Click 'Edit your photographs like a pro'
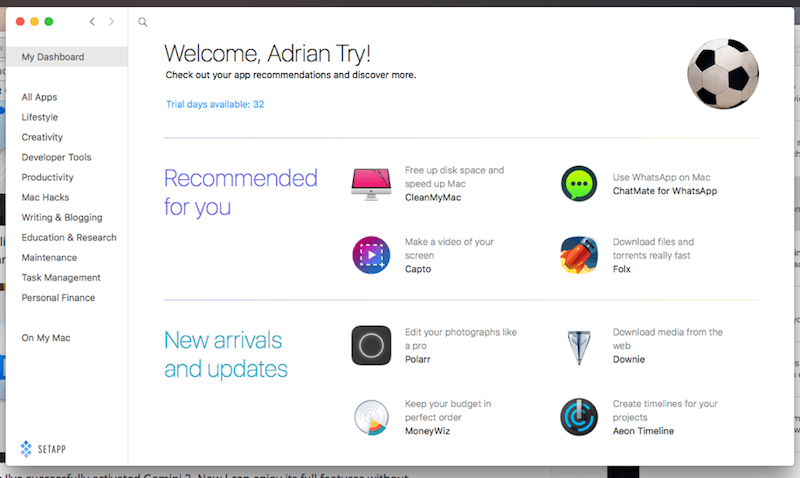Screen dimensions: 800x478 [x=461, y=339]
